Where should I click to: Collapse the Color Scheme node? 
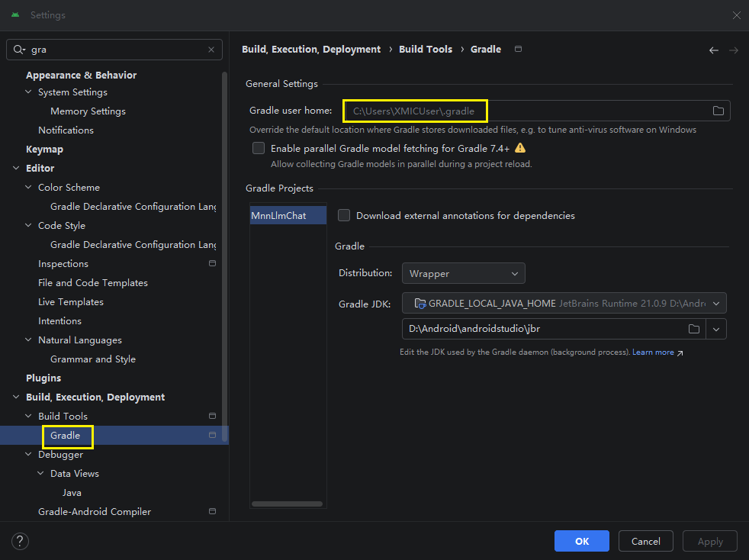click(29, 188)
